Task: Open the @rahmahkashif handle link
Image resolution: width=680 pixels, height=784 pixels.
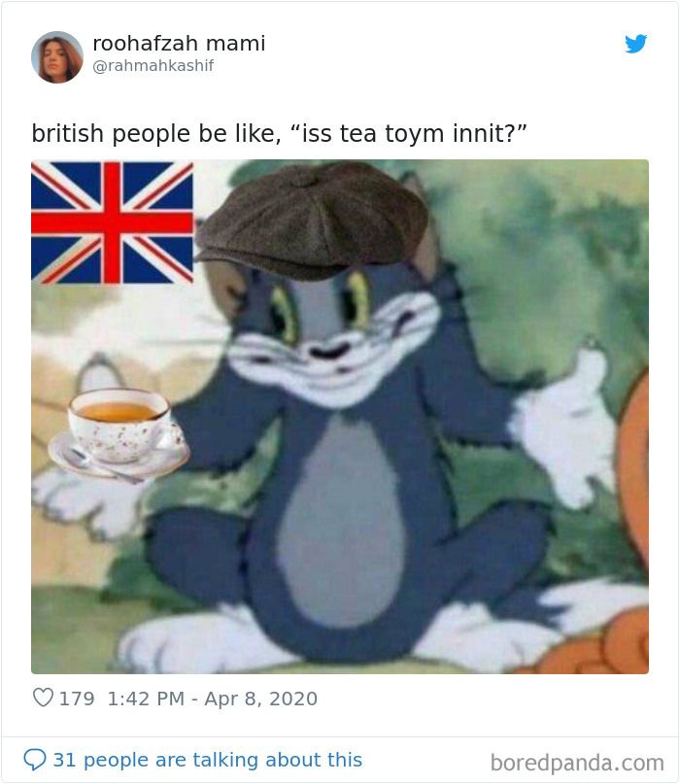Action: click(x=153, y=65)
